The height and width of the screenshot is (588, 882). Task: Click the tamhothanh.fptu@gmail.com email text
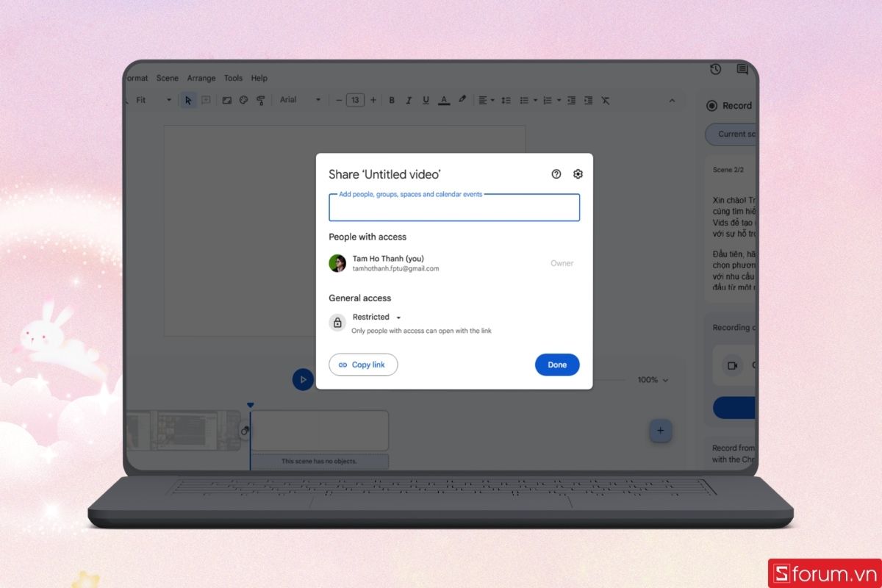(395, 269)
